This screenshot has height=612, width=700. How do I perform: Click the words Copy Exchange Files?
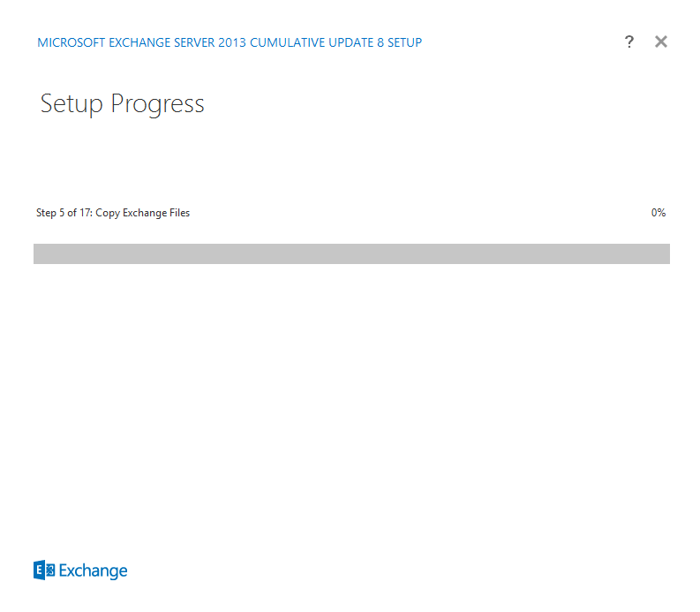click(143, 213)
